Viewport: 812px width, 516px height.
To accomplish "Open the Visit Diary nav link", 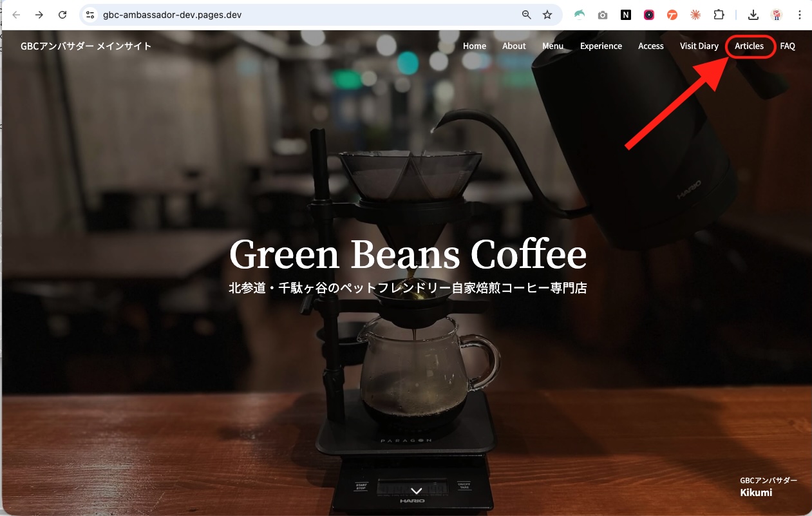I will pyautogui.click(x=699, y=46).
